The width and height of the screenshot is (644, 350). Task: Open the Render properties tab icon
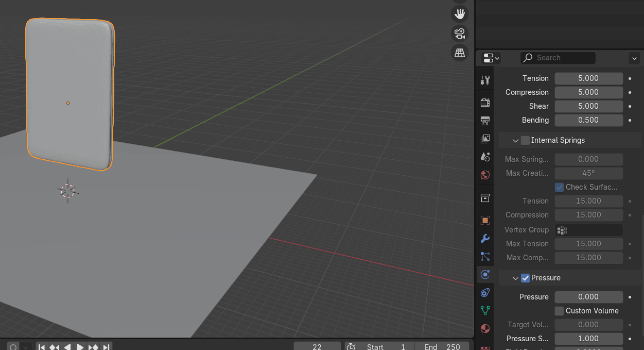(485, 102)
